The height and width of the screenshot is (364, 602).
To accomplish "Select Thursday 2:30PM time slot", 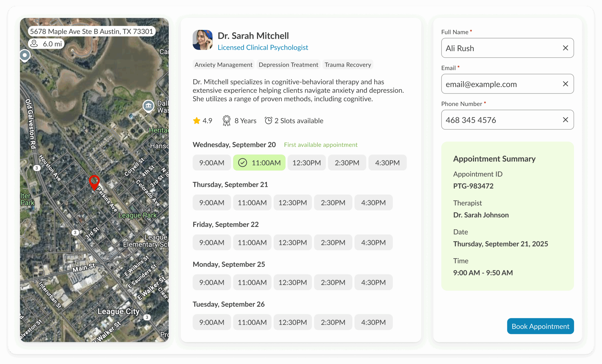I will coord(333,202).
